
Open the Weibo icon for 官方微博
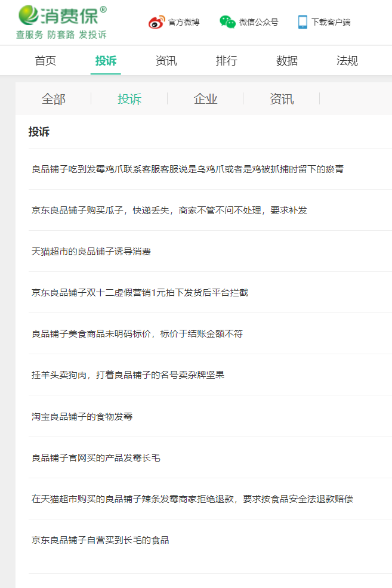[156, 22]
